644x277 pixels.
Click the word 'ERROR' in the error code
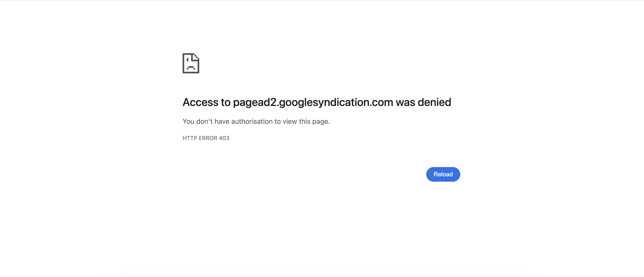tap(208, 138)
